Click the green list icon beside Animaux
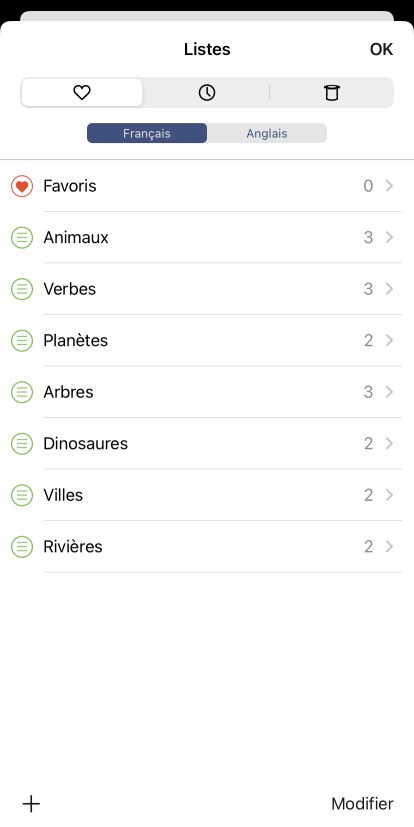The height and width of the screenshot is (827, 414). [x=22, y=238]
